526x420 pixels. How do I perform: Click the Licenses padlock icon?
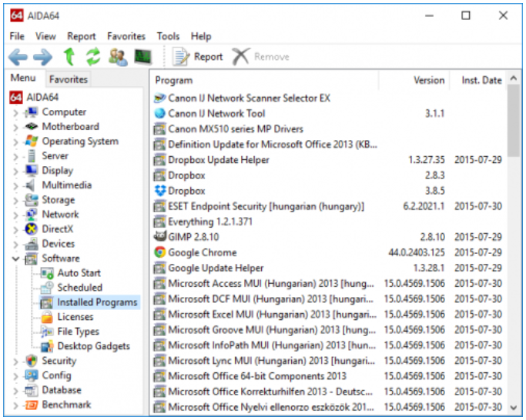point(47,317)
